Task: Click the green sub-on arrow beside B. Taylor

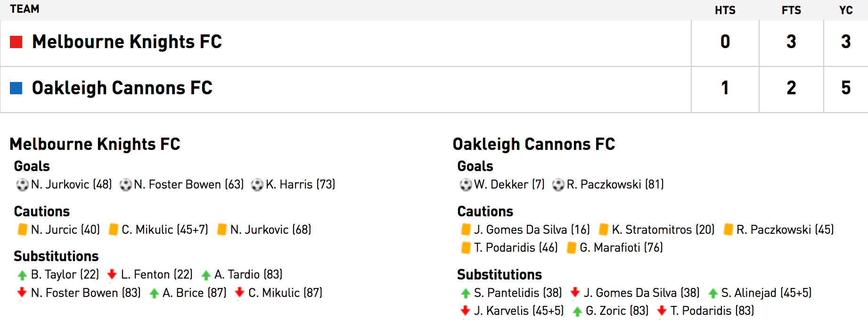Action: tap(22, 275)
